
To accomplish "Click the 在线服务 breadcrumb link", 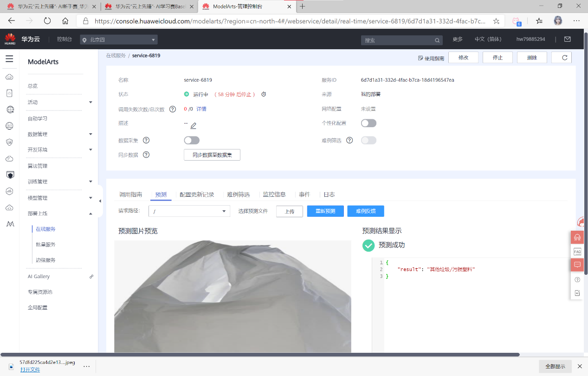I will (116, 55).
